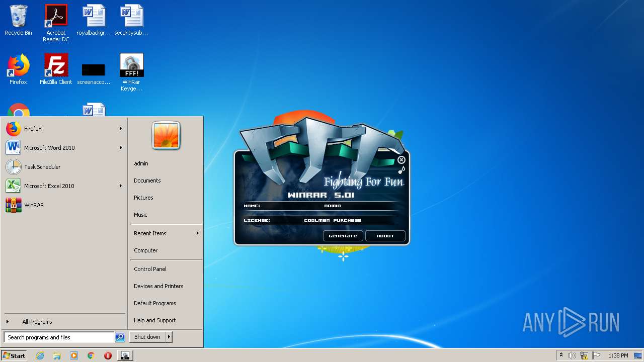Image resolution: width=644 pixels, height=362 pixels.
Task: Open the Shut down options arrow
Action: point(169,337)
